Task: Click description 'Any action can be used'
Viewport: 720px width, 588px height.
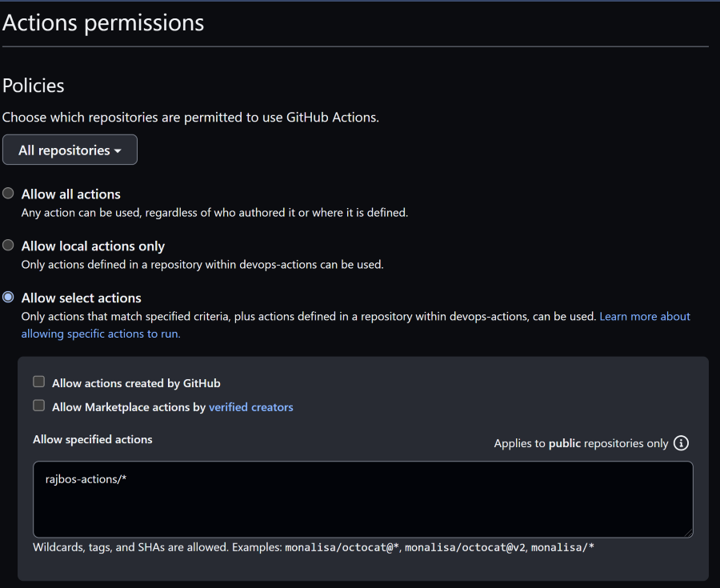Action: (214, 213)
